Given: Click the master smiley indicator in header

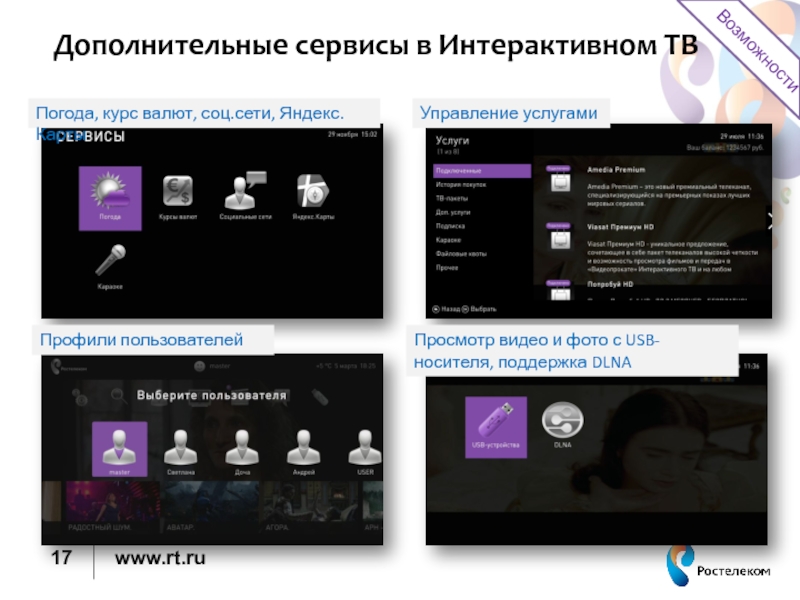Looking at the screenshot, I should click(199, 366).
